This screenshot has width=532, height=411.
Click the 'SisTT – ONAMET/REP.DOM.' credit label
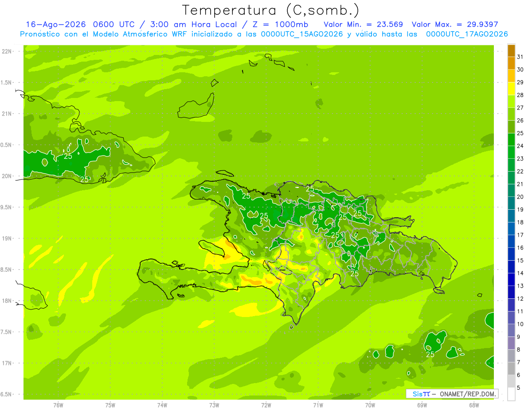pyautogui.click(x=452, y=394)
